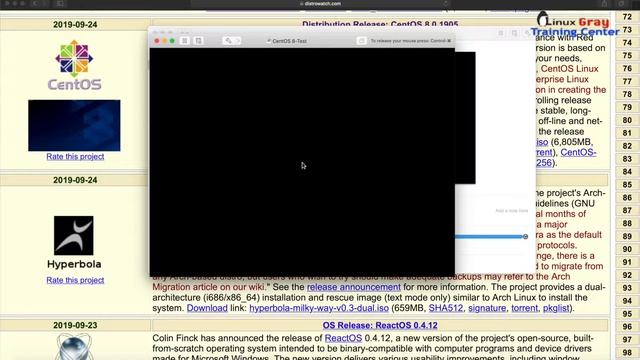The height and width of the screenshot is (360, 640).
Task: Click the CentOS iso download link
Action: (x=542, y=142)
